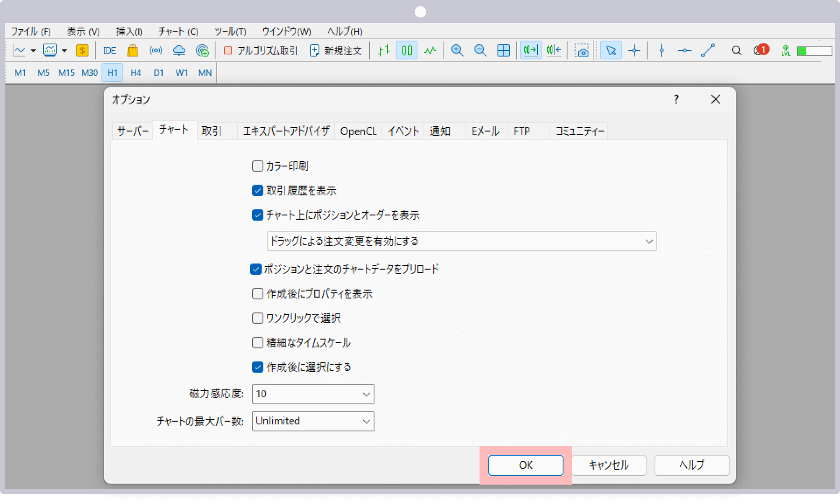Uncheck 取引履歴を表示
This screenshot has width=840, height=504.
click(258, 191)
